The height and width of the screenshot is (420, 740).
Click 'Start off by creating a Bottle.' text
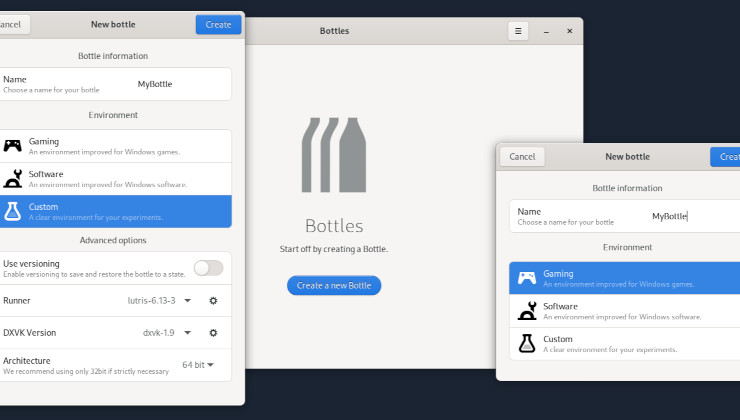point(334,249)
